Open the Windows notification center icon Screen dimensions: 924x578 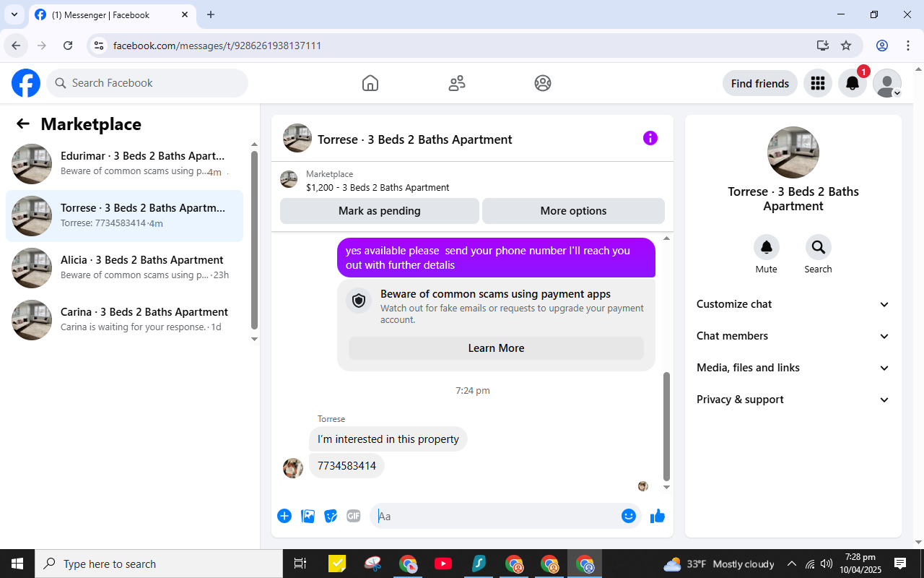[900, 564]
